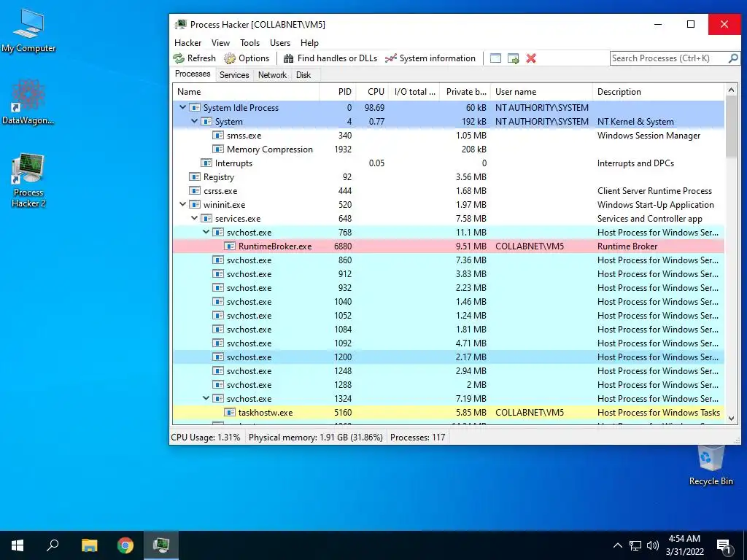Click the Refresh toolbar button
747x560 pixels.
194,58
